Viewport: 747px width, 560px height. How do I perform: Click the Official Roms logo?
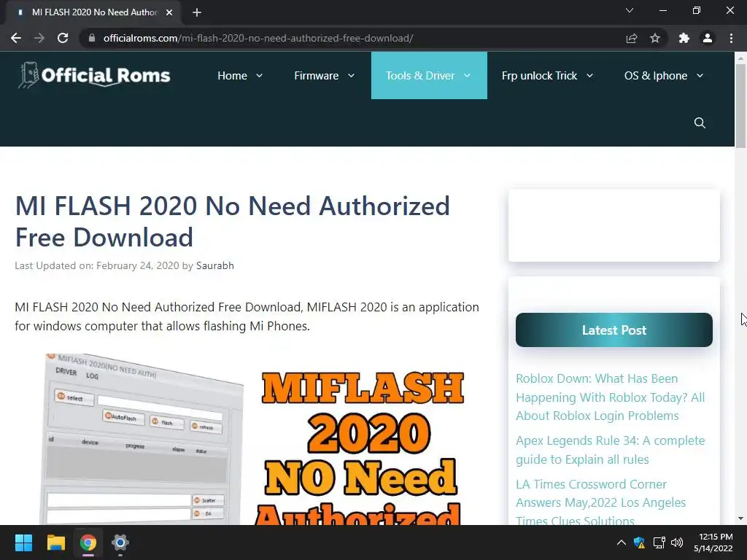coord(94,75)
